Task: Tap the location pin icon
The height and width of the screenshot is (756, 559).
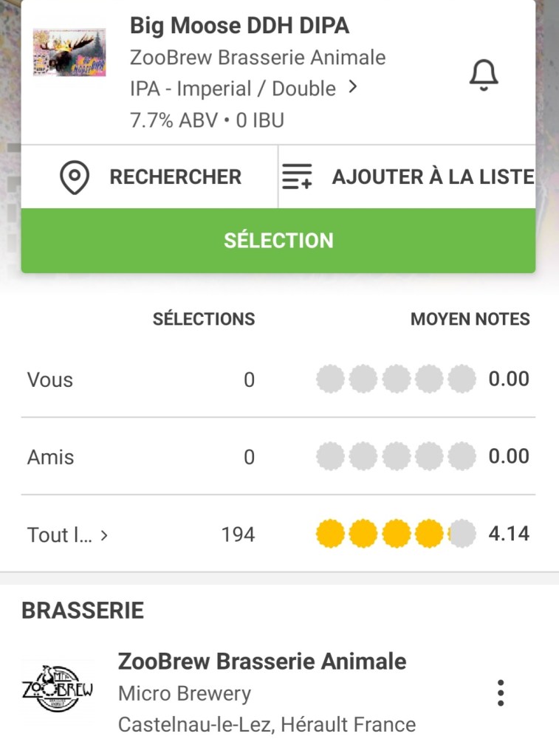Action: click(75, 178)
